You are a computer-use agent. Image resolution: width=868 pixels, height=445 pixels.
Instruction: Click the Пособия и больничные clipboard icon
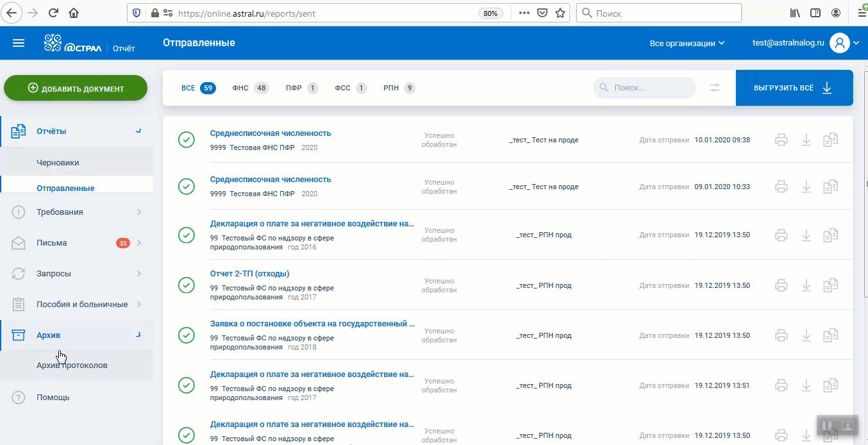pos(19,305)
